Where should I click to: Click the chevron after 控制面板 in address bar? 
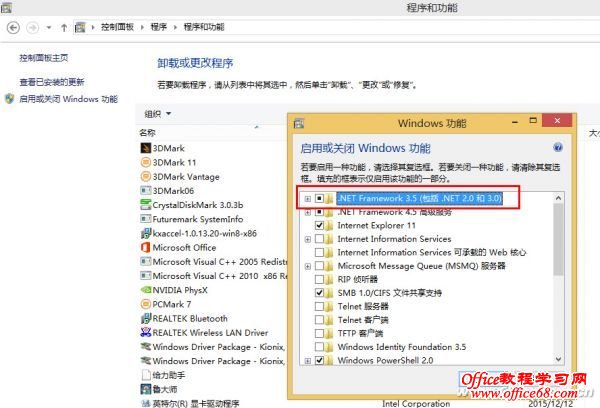coord(142,27)
